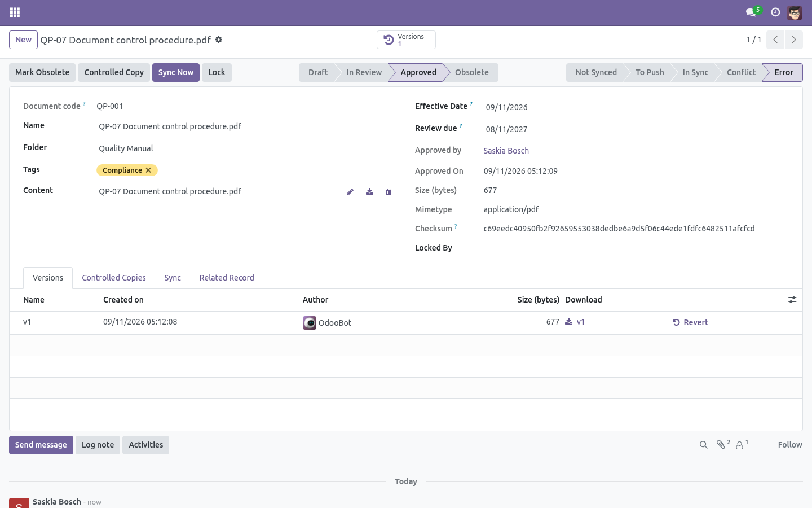Screen dimensions: 812x508
Task: Switch to the Controlled Copies tab
Action: click(x=114, y=278)
